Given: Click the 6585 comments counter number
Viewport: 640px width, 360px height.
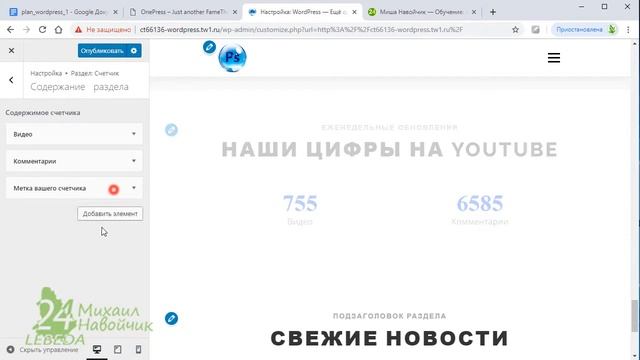Looking at the screenshot, I should [x=480, y=203].
